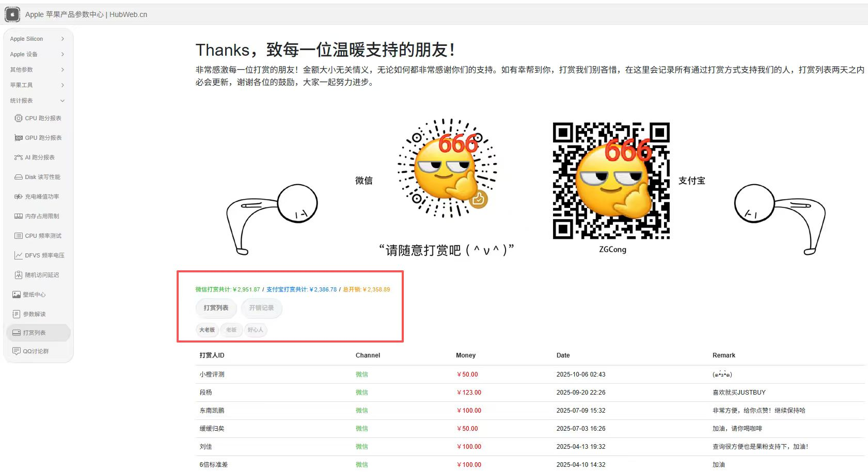Click the Apple logo site icon
The image size is (868, 472).
point(12,14)
